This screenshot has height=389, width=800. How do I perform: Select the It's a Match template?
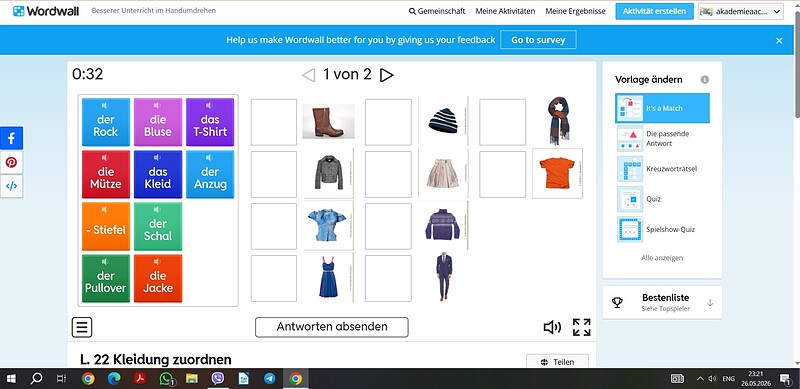coord(662,108)
